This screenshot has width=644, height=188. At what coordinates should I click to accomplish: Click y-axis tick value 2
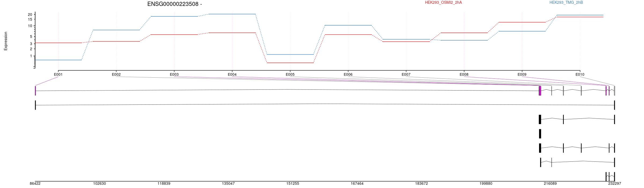[x=31, y=49]
